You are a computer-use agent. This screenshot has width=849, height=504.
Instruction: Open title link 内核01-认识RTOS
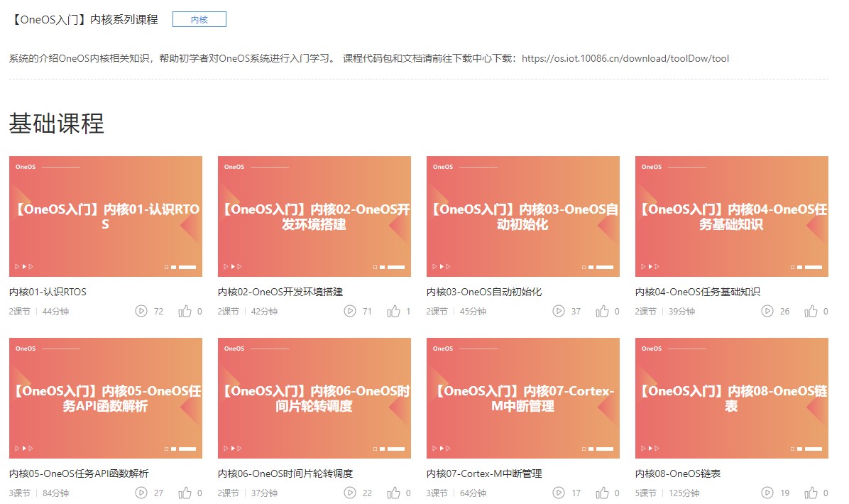(48, 292)
